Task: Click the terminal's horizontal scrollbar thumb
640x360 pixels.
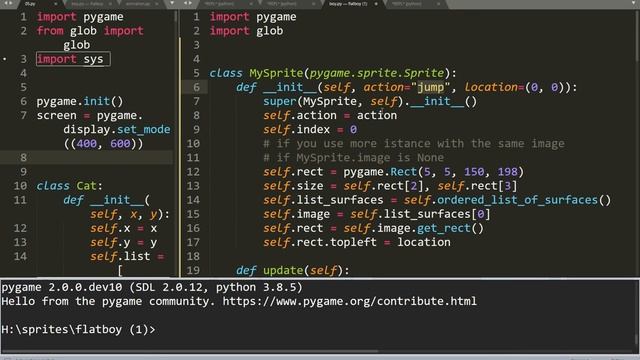Action: (190, 351)
